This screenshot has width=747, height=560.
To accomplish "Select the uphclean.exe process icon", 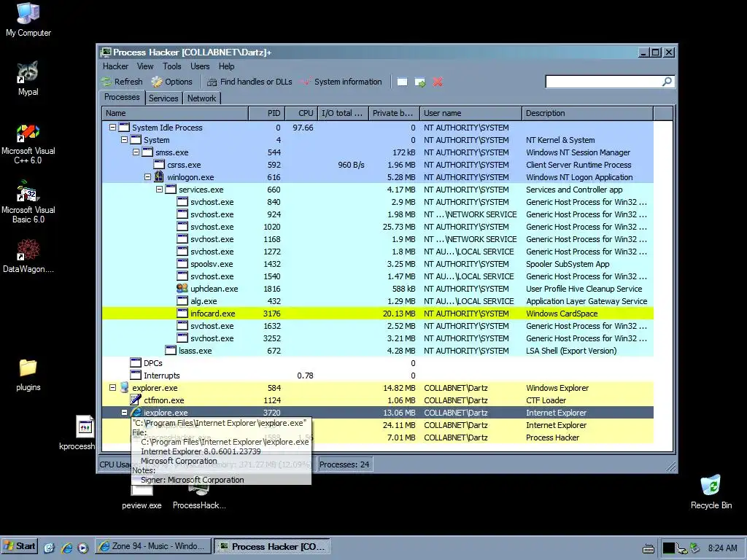I will pyautogui.click(x=182, y=288).
